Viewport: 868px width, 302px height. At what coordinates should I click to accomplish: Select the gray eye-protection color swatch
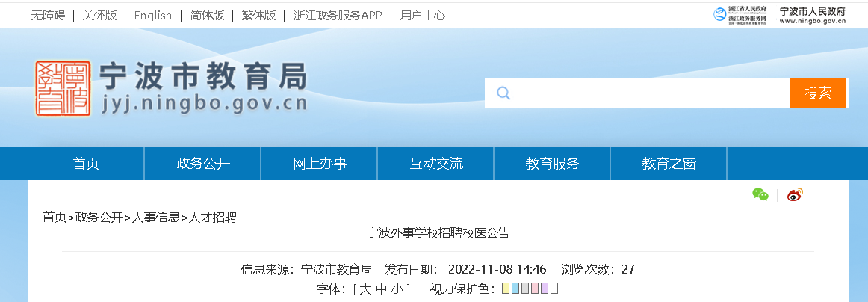tap(525, 288)
